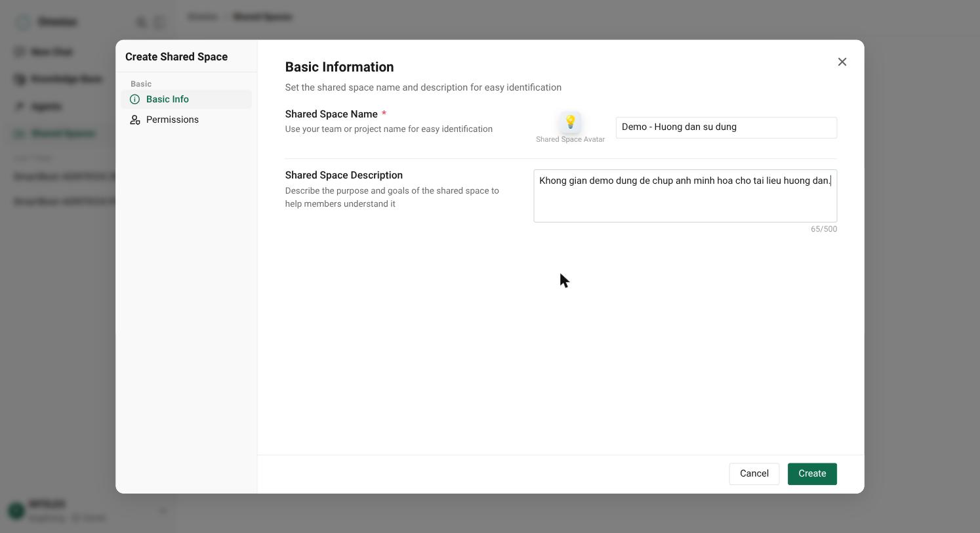Image resolution: width=980 pixels, height=533 pixels.
Task: Click the Shared Space Name label
Action: (x=331, y=114)
